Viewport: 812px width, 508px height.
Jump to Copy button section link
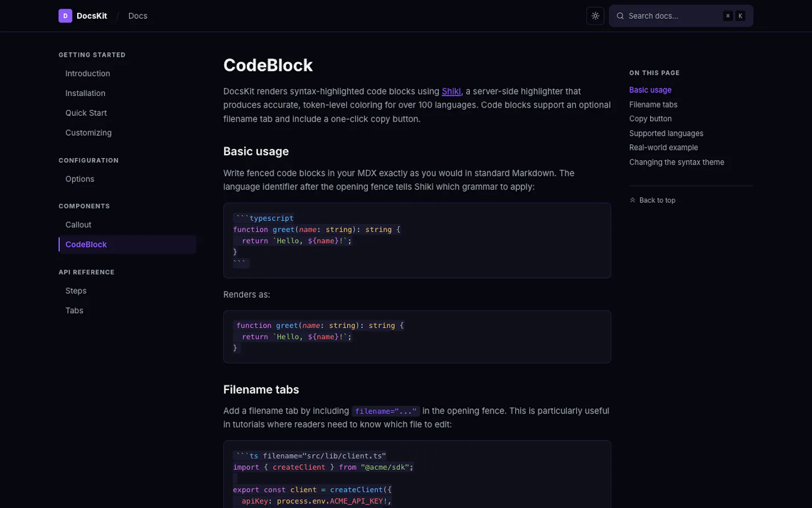pos(650,119)
